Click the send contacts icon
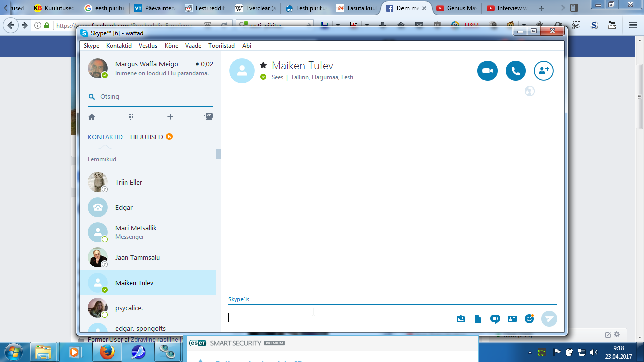The image size is (644, 362). [512, 319]
